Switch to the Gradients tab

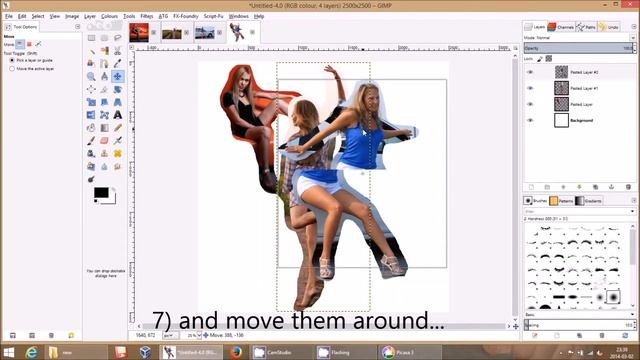588,201
